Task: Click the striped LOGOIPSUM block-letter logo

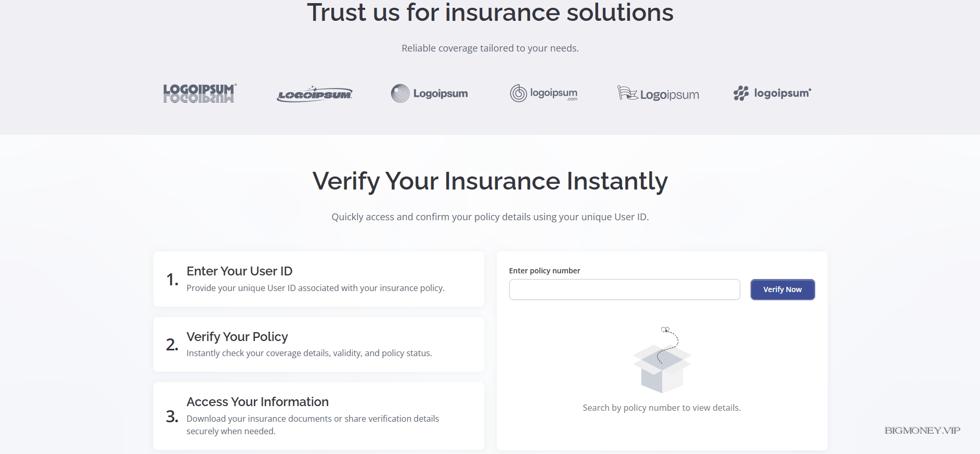Action: pyautogui.click(x=199, y=93)
